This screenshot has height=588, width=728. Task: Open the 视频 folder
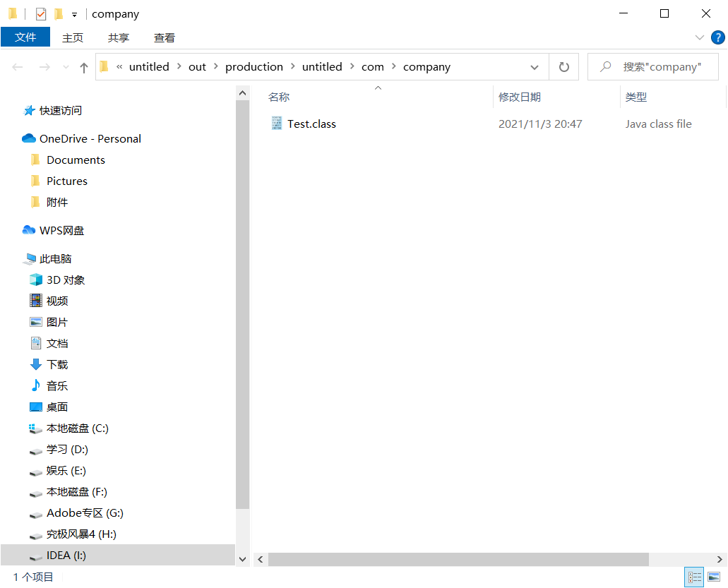point(57,301)
